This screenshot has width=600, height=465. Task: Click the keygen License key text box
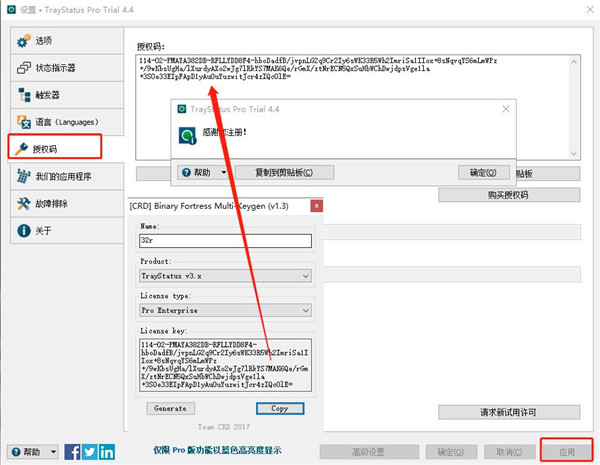tap(225, 365)
